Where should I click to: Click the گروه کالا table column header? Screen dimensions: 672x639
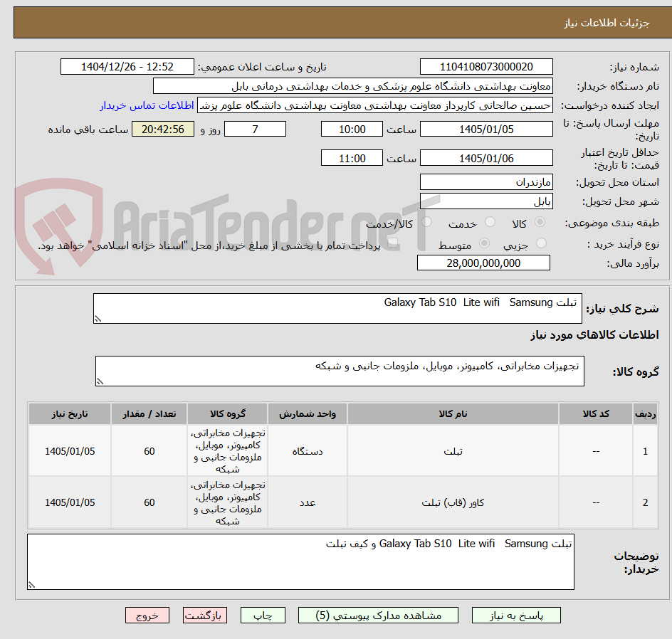pos(228,413)
